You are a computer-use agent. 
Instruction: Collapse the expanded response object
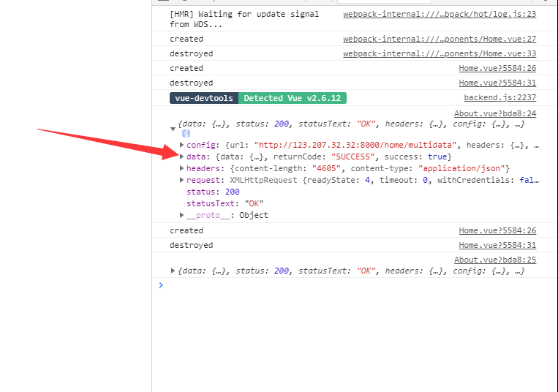(173, 129)
